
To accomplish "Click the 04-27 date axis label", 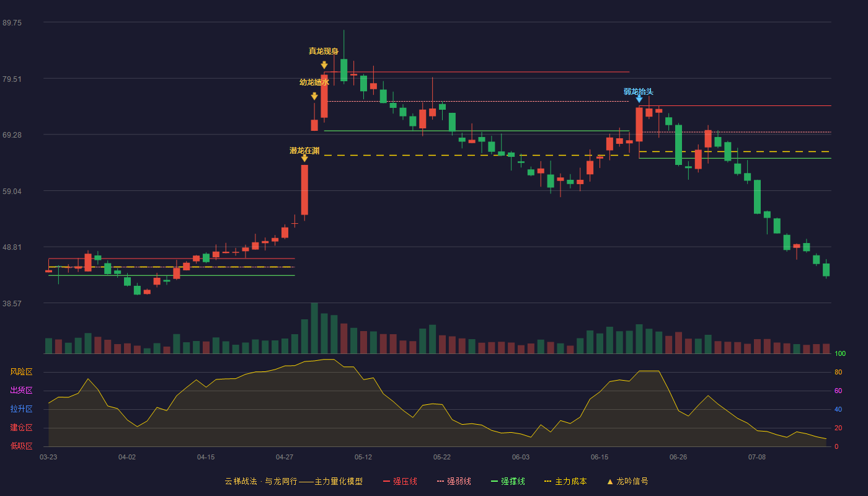I will [285, 457].
